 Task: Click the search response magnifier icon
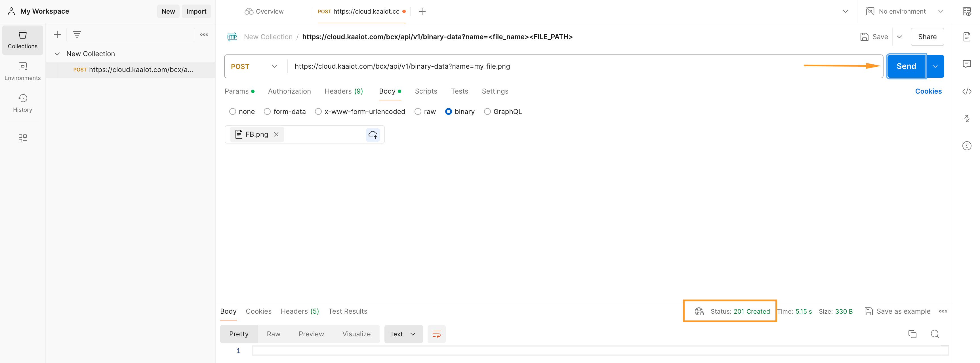(935, 334)
